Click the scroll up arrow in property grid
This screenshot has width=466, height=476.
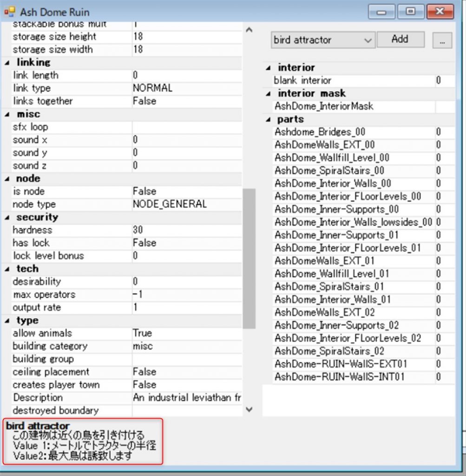(249, 30)
